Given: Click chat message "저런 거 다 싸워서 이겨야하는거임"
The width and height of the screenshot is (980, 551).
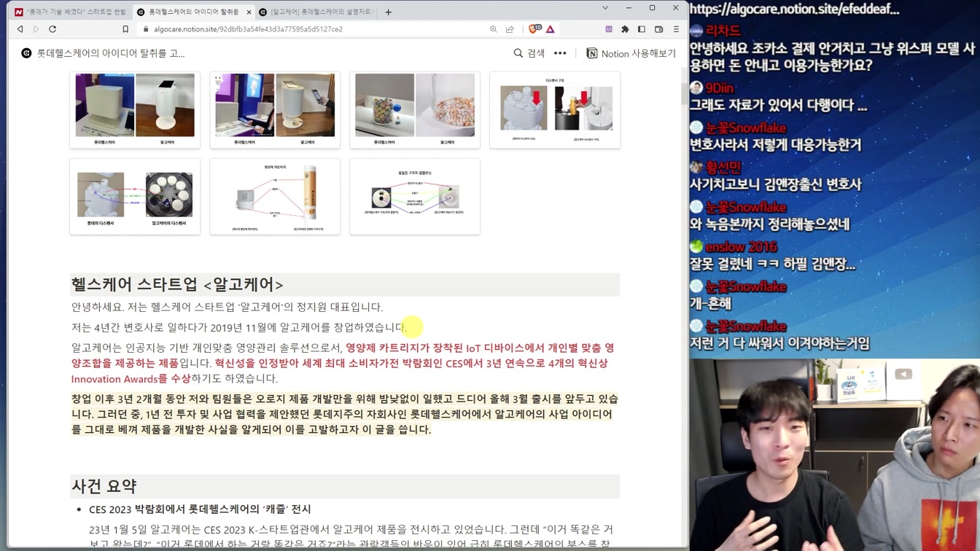Looking at the screenshot, I should coord(779,343).
